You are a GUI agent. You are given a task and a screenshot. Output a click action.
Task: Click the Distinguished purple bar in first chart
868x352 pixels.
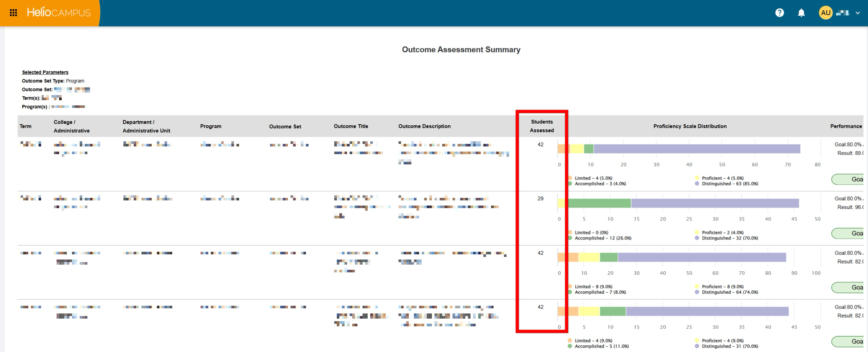point(697,149)
